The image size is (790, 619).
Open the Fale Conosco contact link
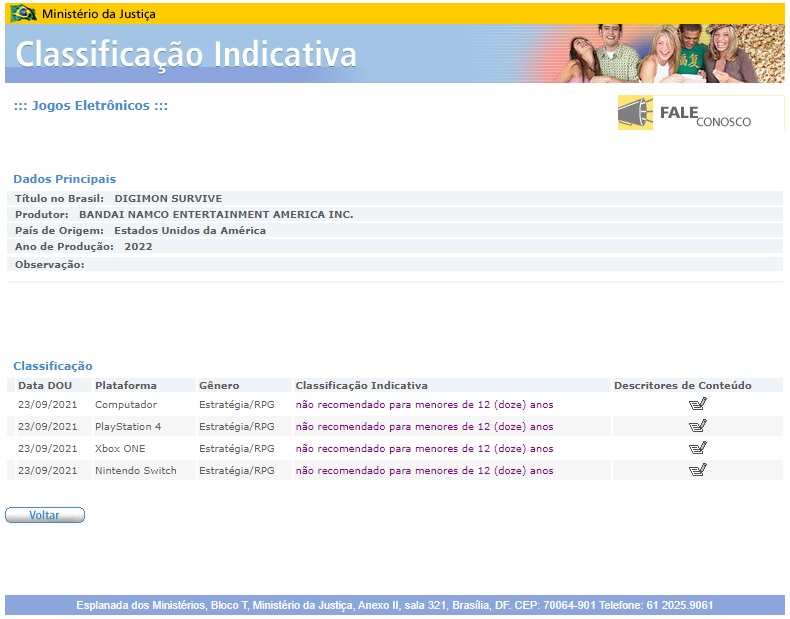coord(701,113)
